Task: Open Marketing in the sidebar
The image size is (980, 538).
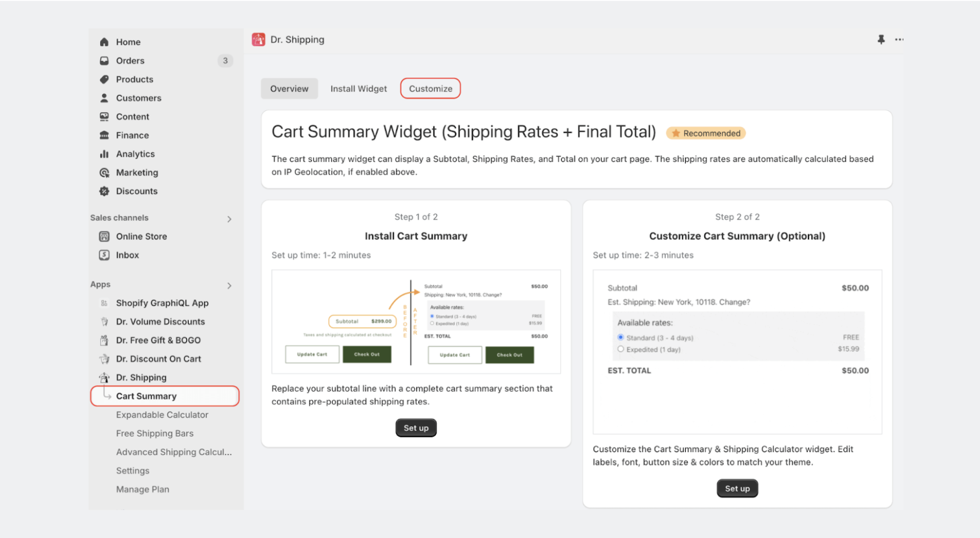Action: (x=137, y=172)
